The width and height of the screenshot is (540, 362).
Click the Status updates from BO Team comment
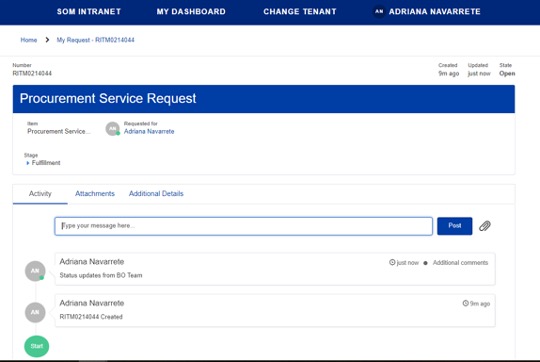pos(101,275)
